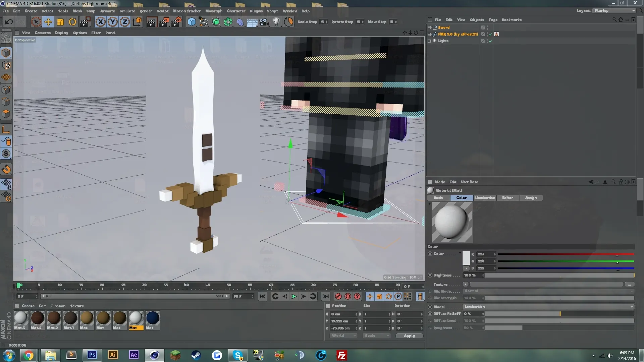Click the Enable Axis L-shaped icon

point(6,129)
